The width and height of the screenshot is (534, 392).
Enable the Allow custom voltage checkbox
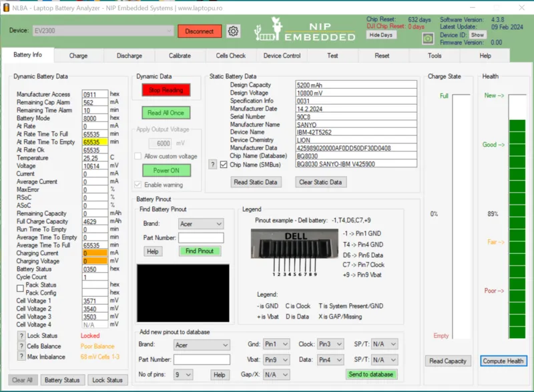pyautogui.click(x=138, y=156)
